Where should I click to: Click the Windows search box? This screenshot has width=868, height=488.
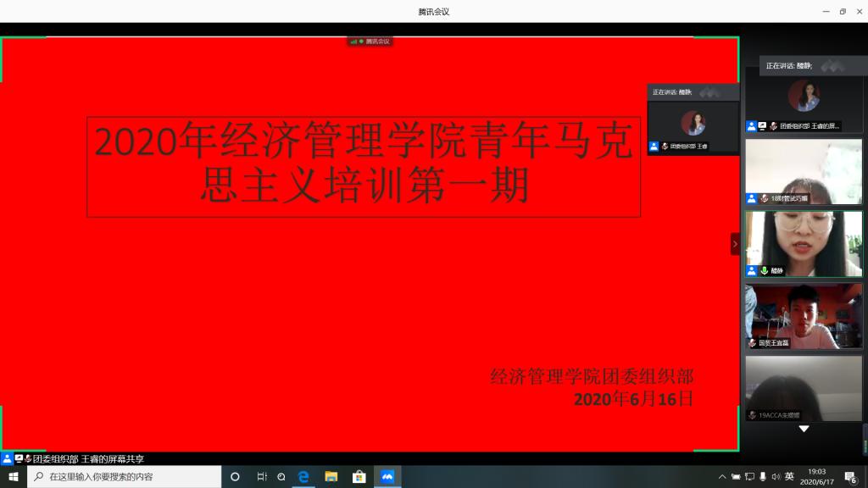124,476
